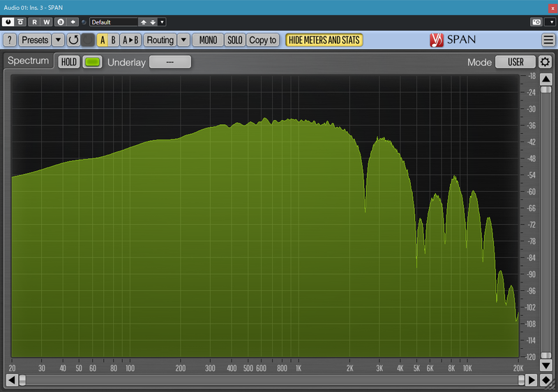558x392 pixels.
Task: Click the Copy to button
Action: 263,40
